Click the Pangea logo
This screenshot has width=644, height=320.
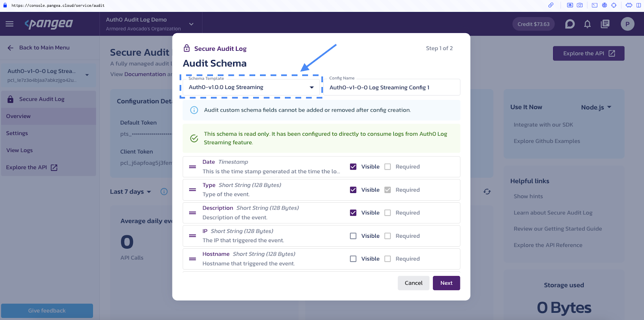click(49, 24)
